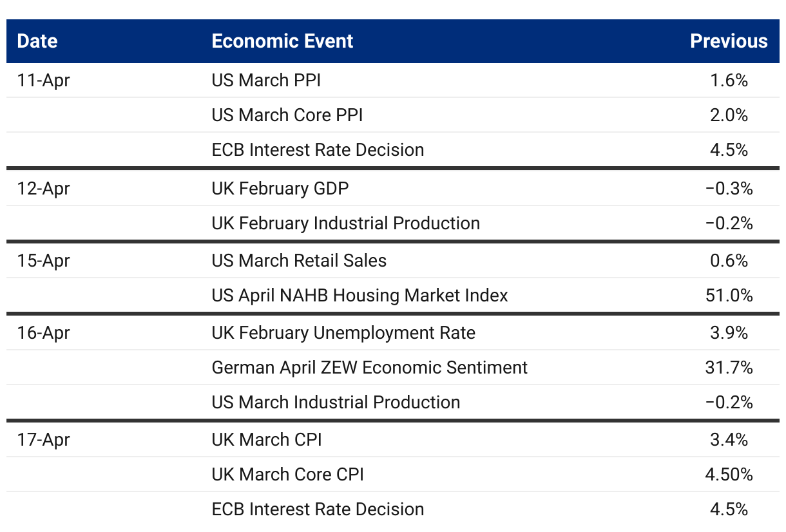This screenshot has width=786, height=532.
Task: Click the 17-Apr date cell
Action: [x=43, y=440]
